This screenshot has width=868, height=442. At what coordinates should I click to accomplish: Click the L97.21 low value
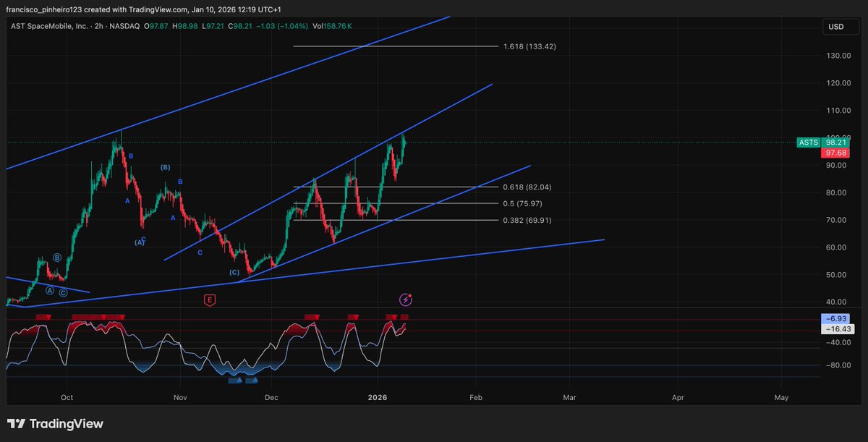(x=213, y=26)
